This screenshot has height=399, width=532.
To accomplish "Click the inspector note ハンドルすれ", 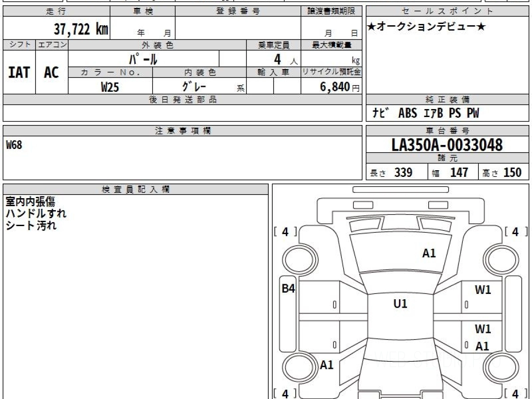I will click(x=36, y=213).
